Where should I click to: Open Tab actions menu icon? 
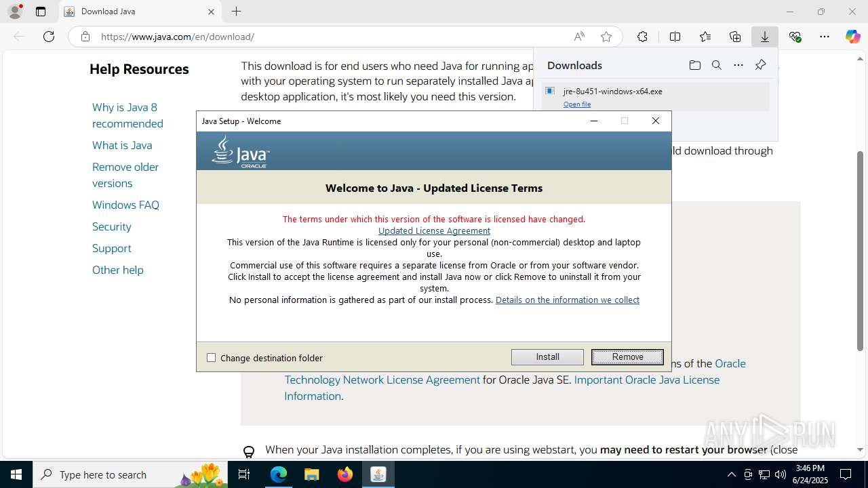[41, 12]
